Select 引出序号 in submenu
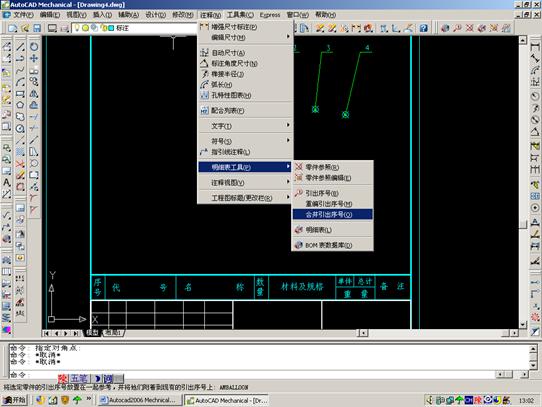 [x=333, y=193]
